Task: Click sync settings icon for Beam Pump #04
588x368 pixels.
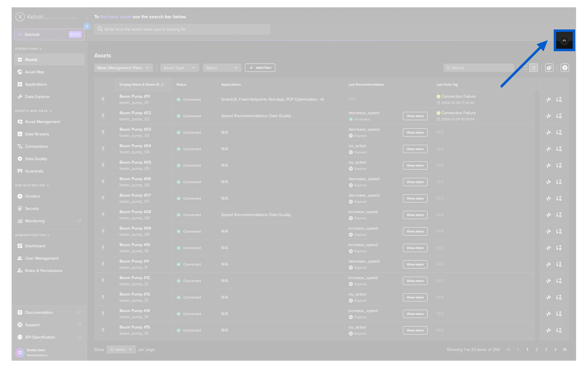Action: pyautogui.click(x=559, y=149)
